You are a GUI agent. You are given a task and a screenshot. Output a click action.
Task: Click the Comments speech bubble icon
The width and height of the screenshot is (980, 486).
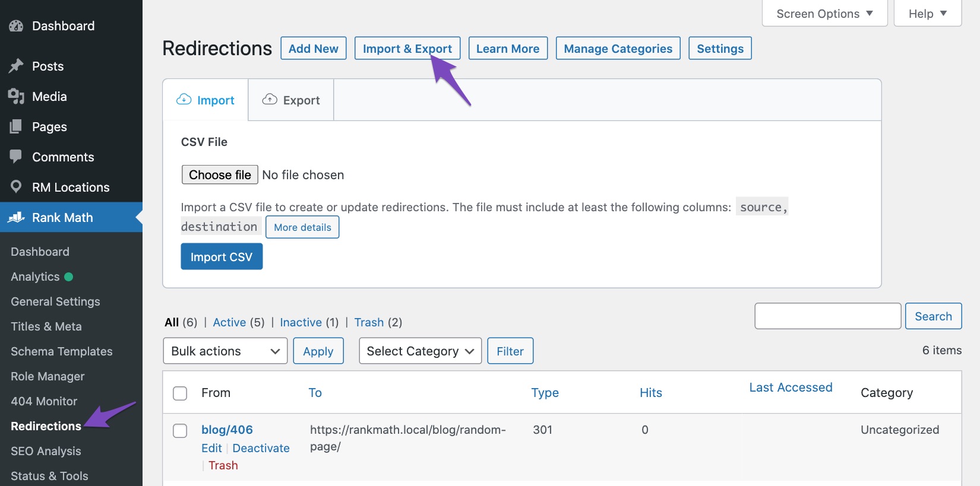[x=16, y=157]
